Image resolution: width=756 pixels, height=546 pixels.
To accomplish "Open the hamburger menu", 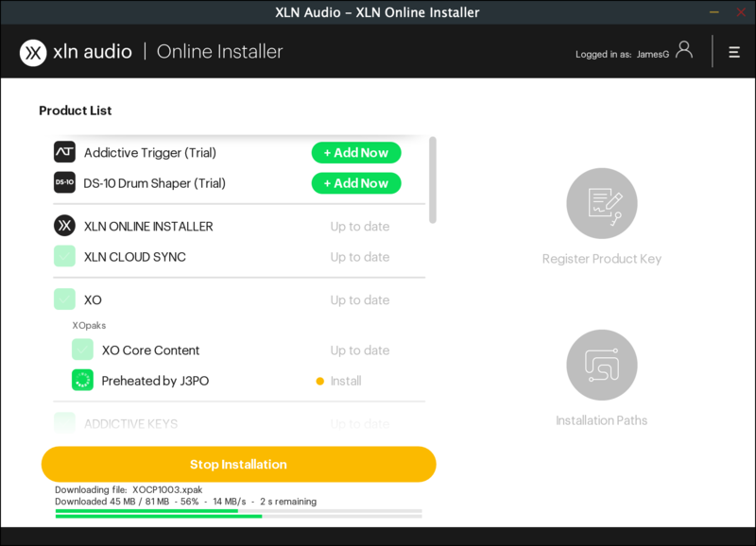I will coord(734,52).
